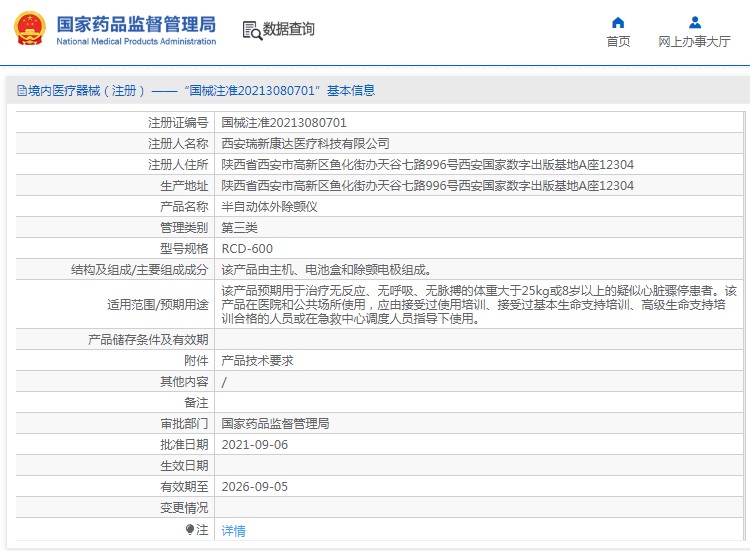Click the document icon before 境内医疗器械
Screen dimensions: 750x551
click(x=22, y=90)
